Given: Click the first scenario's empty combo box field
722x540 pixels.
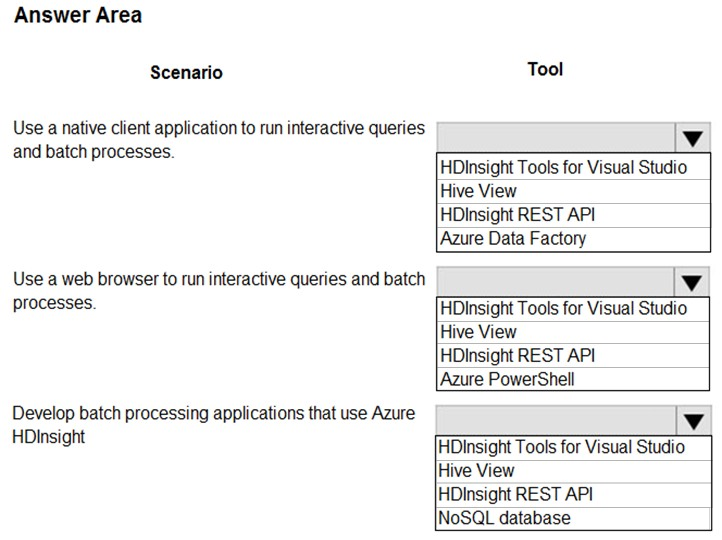Looking at the screenshot, I should (556, 138).
